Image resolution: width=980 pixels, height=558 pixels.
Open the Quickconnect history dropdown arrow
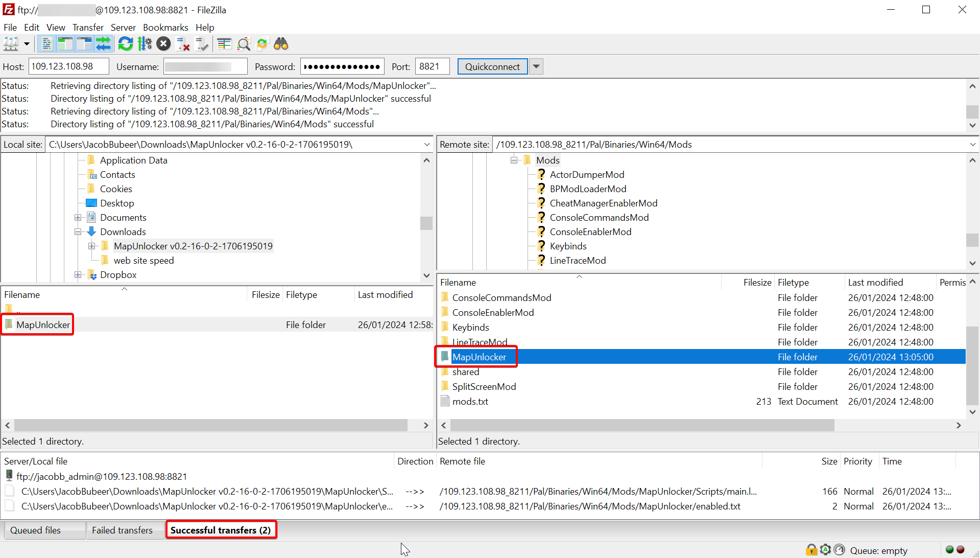(x=536, y=66)
